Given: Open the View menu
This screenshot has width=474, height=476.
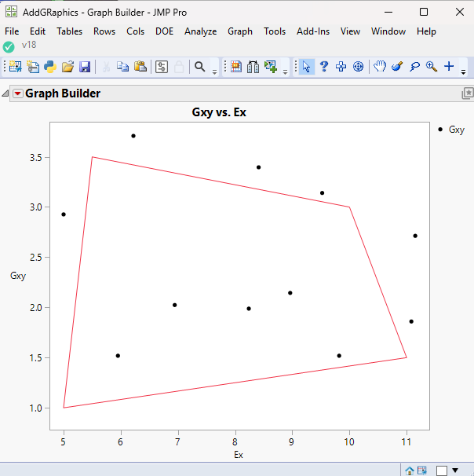Looking at the screenshot, I should [x=350, y=31].
